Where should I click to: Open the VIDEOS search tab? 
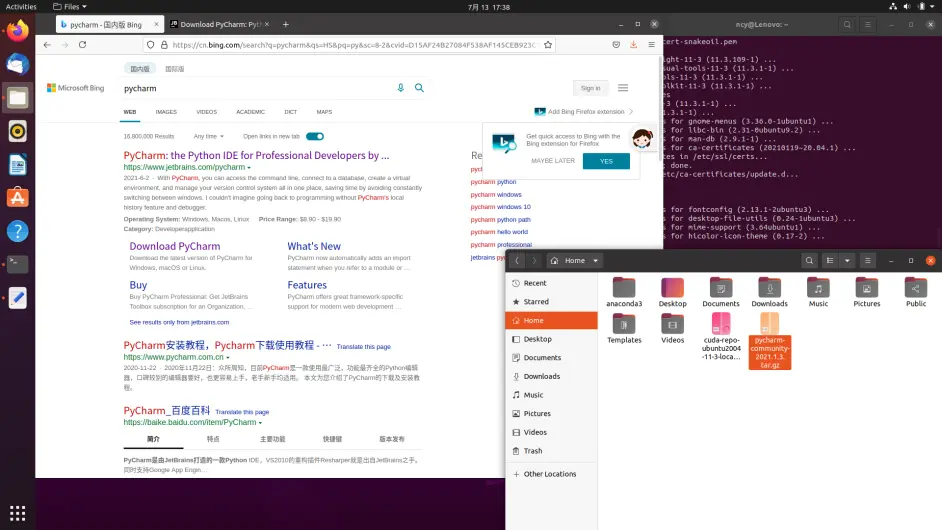[206, 112]
